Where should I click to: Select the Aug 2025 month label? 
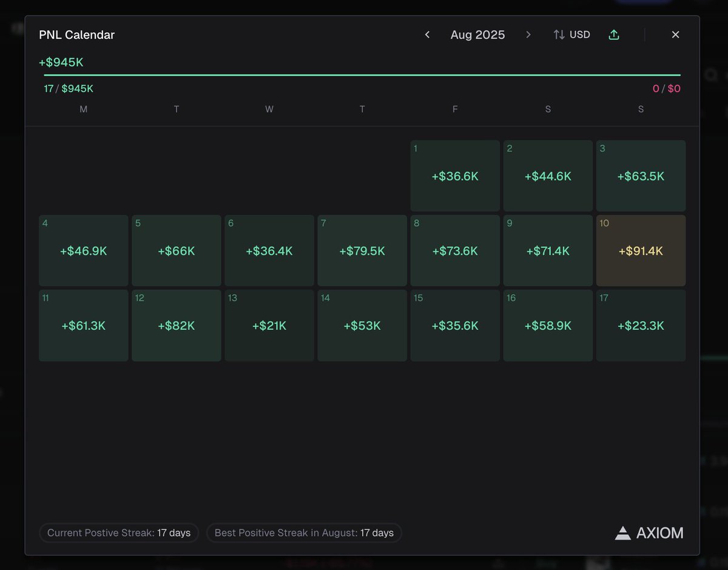pos(477,35)
